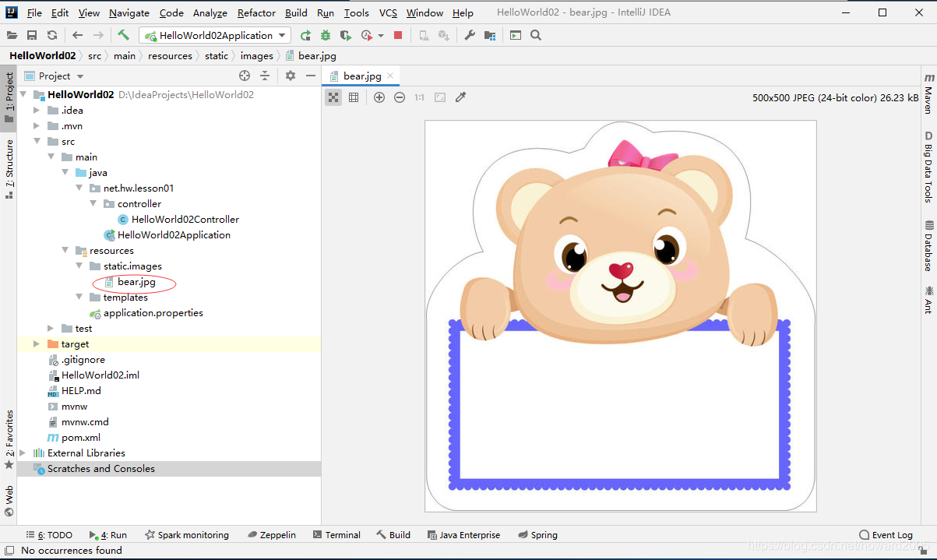
Task: Expand the .mvn folder
Action: 37,126
